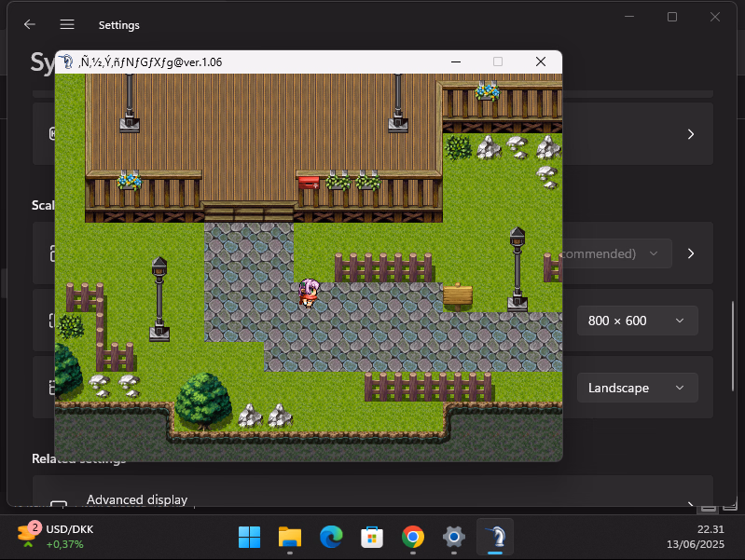Open Microsoft Store from the taskbar
Screen dimensions: 745x560
pyautogui.click(x=372, y=537)
